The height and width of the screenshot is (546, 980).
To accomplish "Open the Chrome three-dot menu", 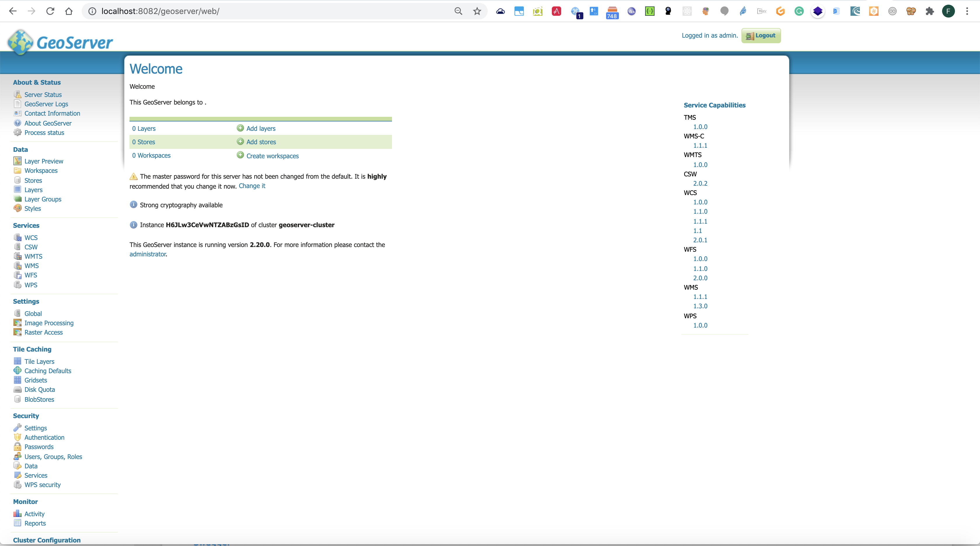I will point(967,11).
